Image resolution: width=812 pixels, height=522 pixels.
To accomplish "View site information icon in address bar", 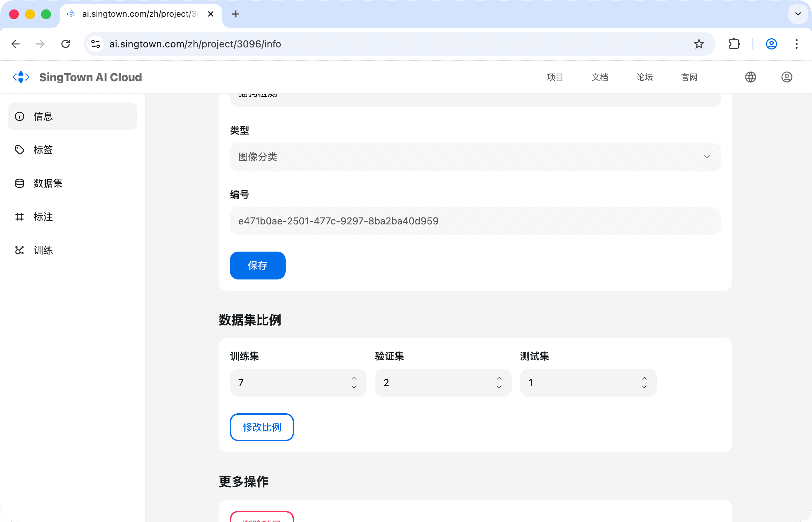I will (x=95, y=44).
